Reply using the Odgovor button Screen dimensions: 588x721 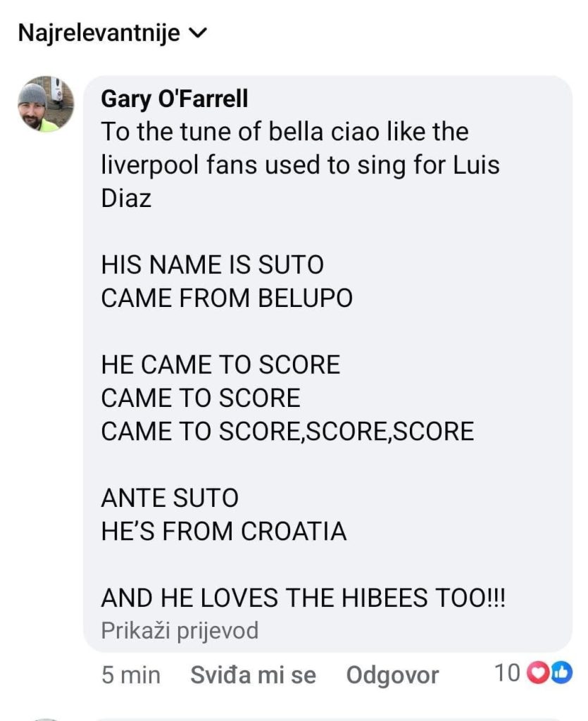click(392, 675)
